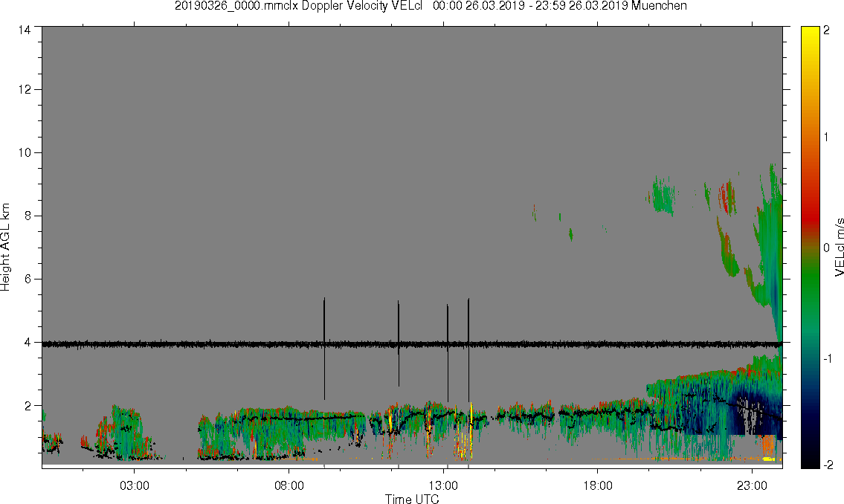
Task: Click the green cloud patch near 9 km
Action: click(x=662, y=195)
